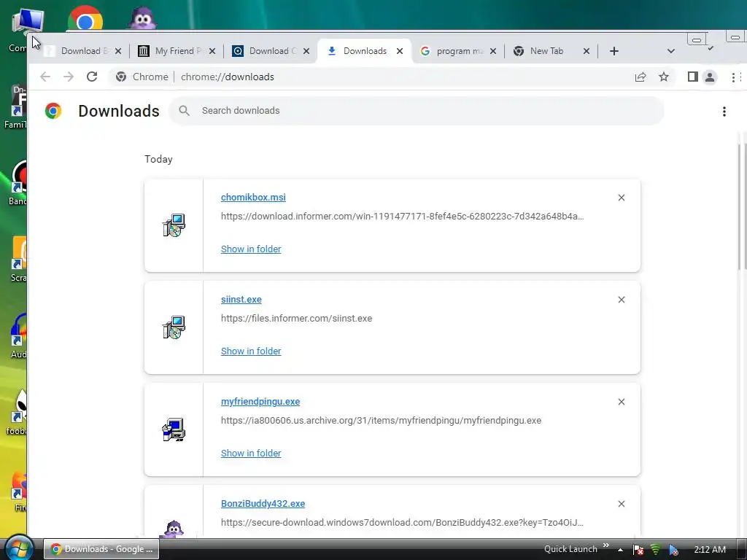Focus the Search downloads field
Viewport: 747px width, 560px height.
(x=417, y=111)
